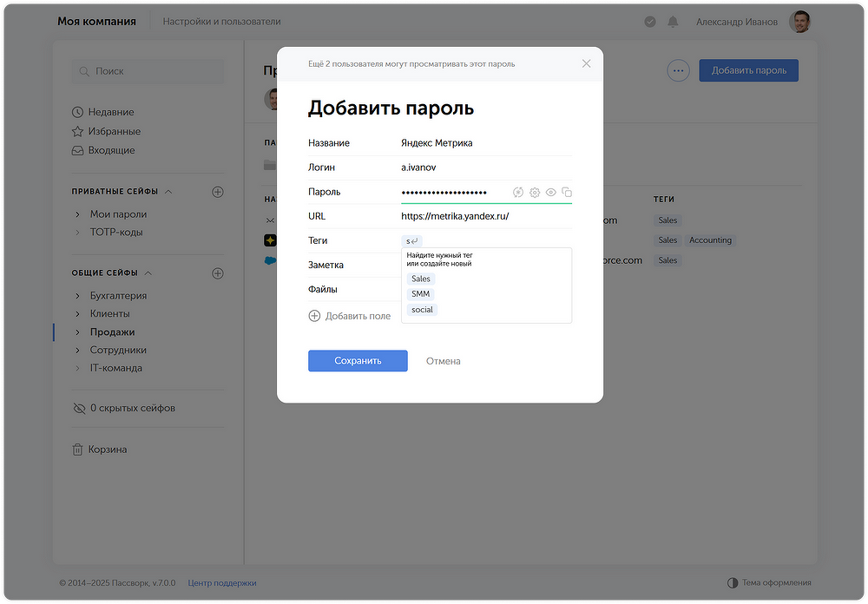Expand the Мои пароли safe
The height and width of the screenshot is (604, 868).
pos(77,214)
